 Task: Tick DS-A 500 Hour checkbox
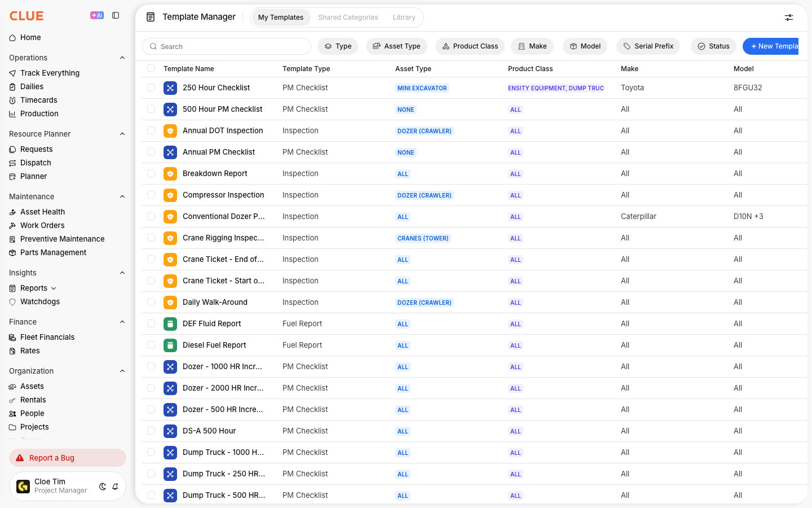[151, 431]
